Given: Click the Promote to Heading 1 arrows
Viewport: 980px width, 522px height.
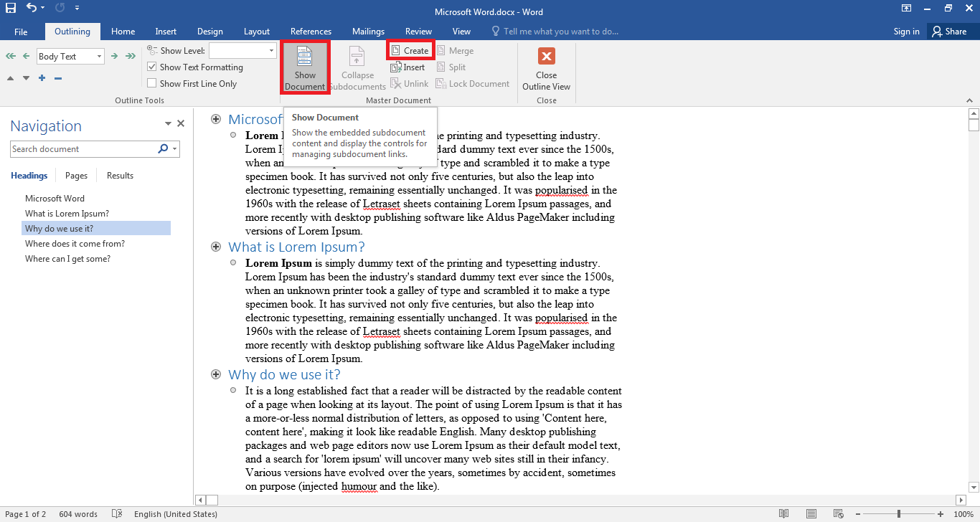Looking at the screenshot, I should coord(10,55).
